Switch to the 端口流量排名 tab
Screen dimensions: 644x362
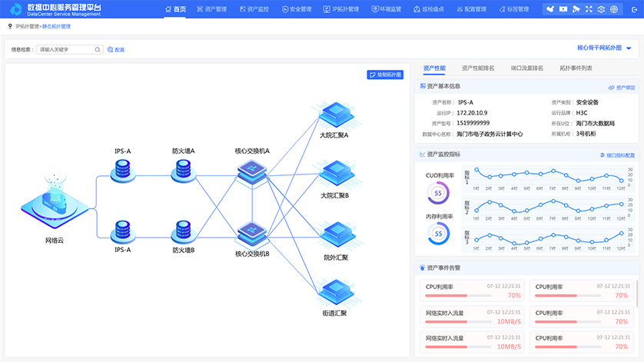point(527,68)
